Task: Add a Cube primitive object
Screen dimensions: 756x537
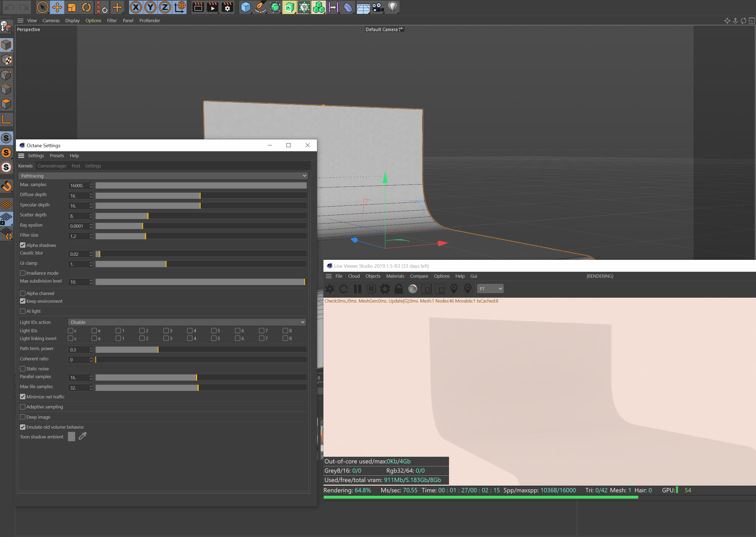Action: click(x=245, y=7)
